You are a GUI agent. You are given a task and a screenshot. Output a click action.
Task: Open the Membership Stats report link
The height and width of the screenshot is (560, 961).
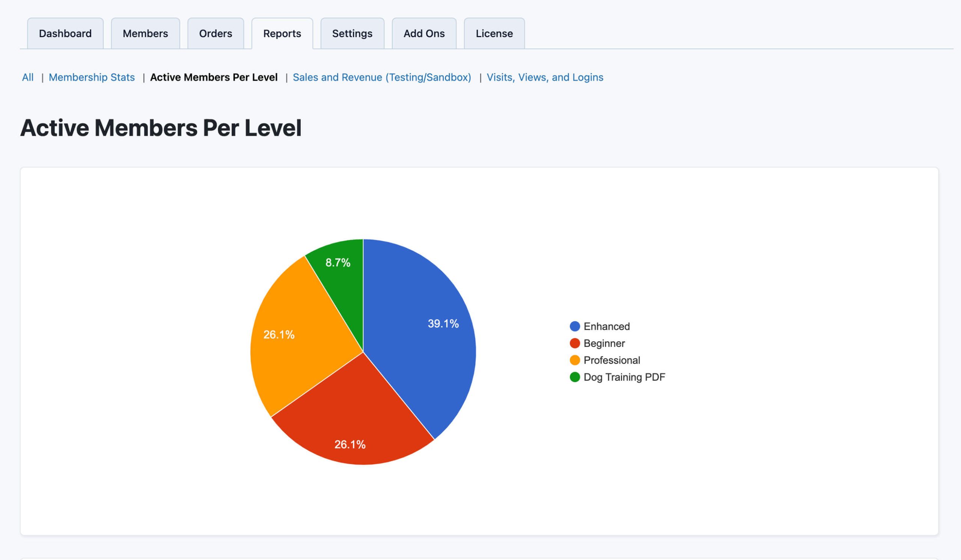point(92,77)
